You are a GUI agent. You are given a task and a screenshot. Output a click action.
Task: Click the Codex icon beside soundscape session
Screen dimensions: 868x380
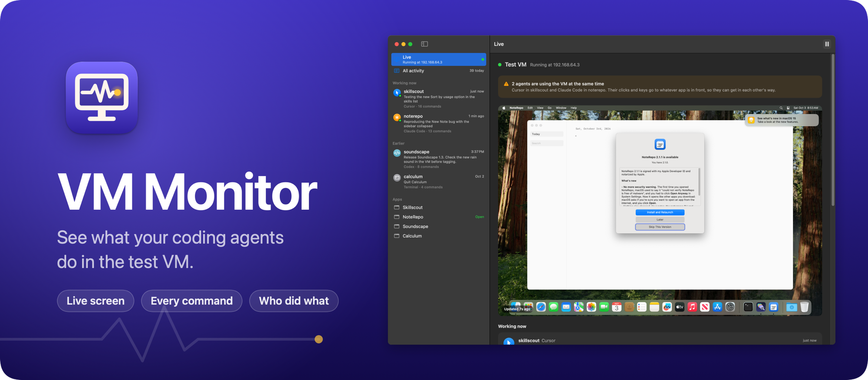tap(397, 153)
